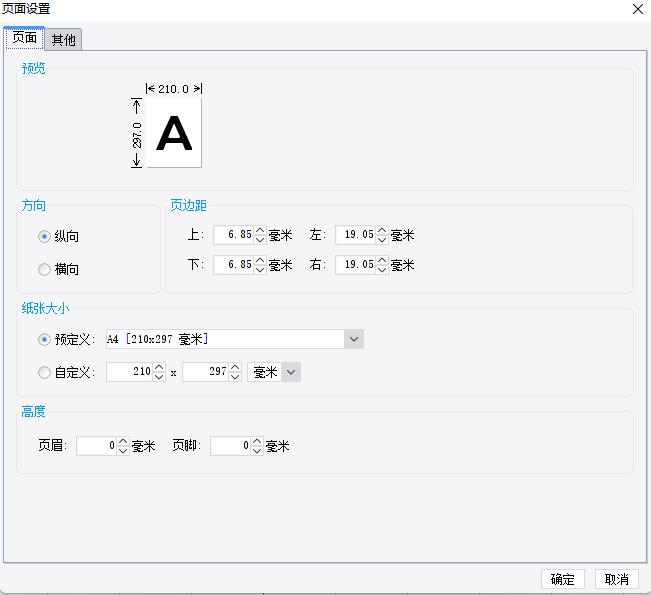This screenshot has width=651, height=595.
Task: Click the 页脚 footer height field
Action: (230, 446)
